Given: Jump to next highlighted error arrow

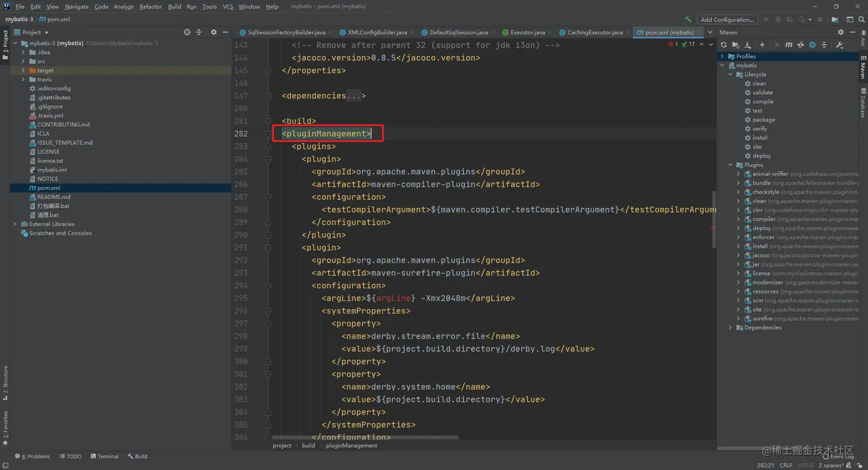Looking at the screenshot, I should coord(711,44).
